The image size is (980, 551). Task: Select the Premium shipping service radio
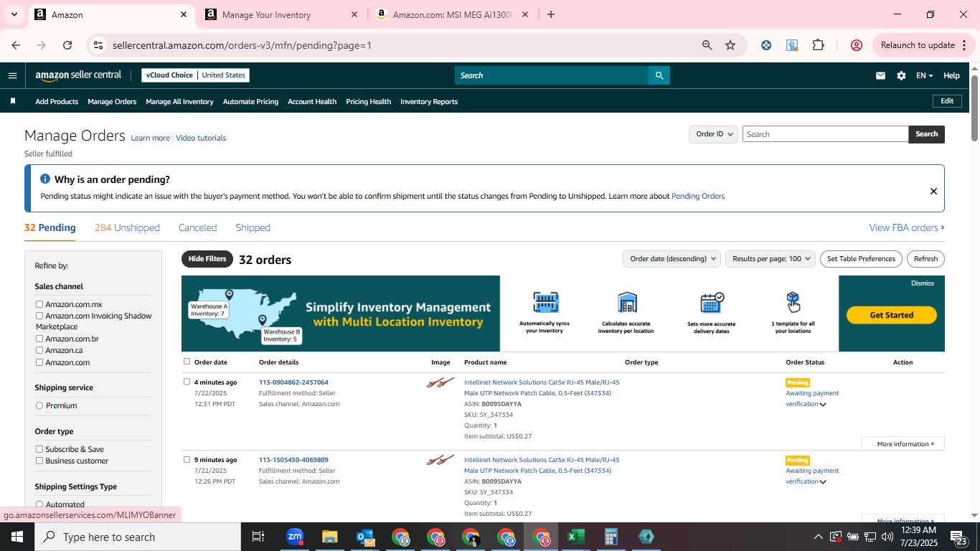click(39, 405)
